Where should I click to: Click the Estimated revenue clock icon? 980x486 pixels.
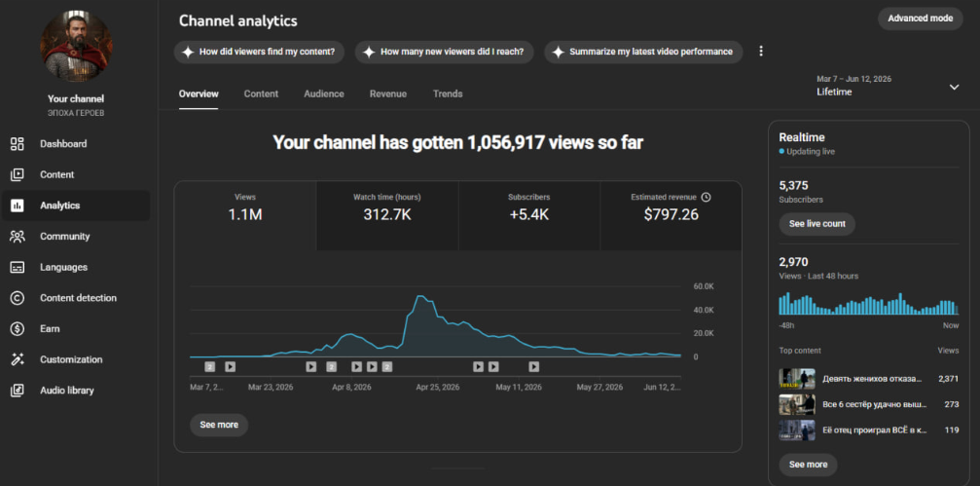(x=706, y=197)
